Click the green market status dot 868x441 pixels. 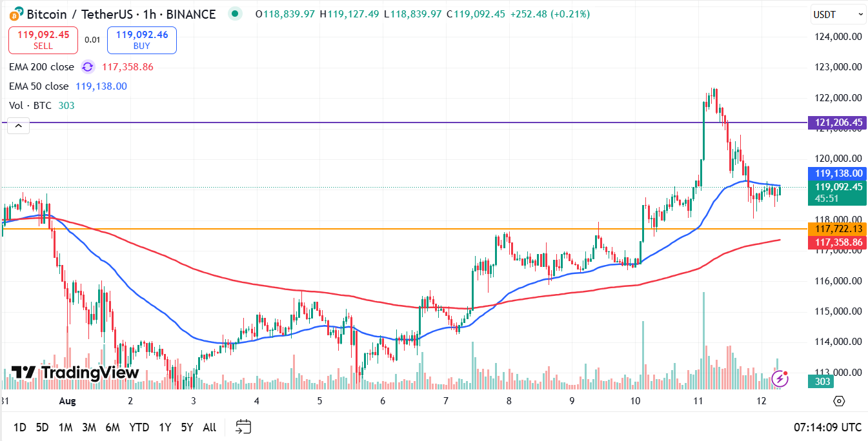pyautogui.click(x=236, y=14)
